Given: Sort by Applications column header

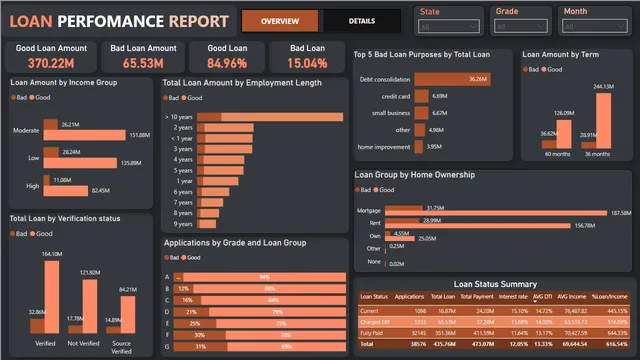Looking at the screenshot, I should pyautogui.click(x=409, y=297).
